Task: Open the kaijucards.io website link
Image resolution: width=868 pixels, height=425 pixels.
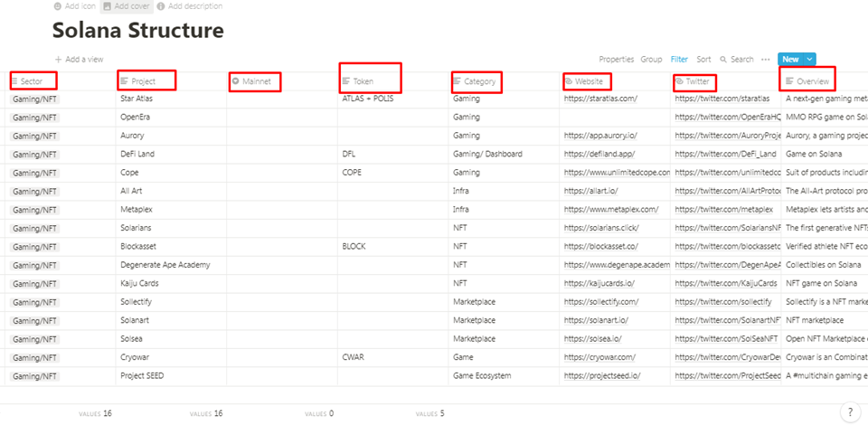Action: coord(599,283)
